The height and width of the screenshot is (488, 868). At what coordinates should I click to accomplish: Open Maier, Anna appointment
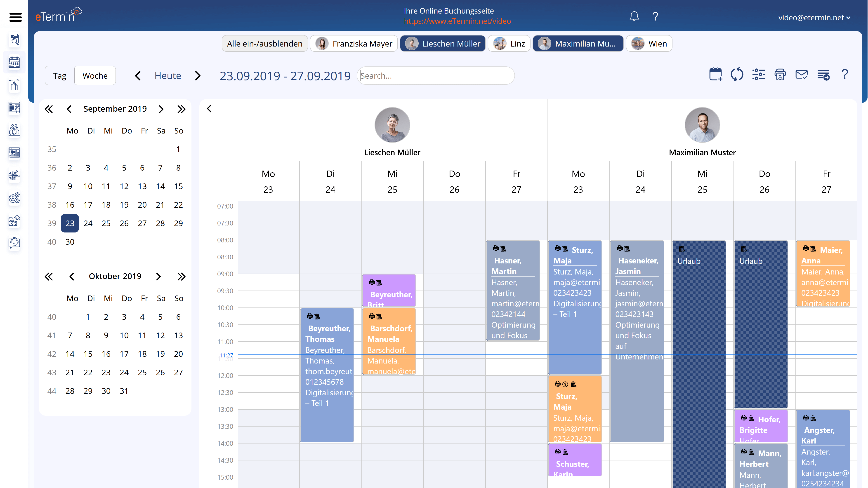point(823,273)
